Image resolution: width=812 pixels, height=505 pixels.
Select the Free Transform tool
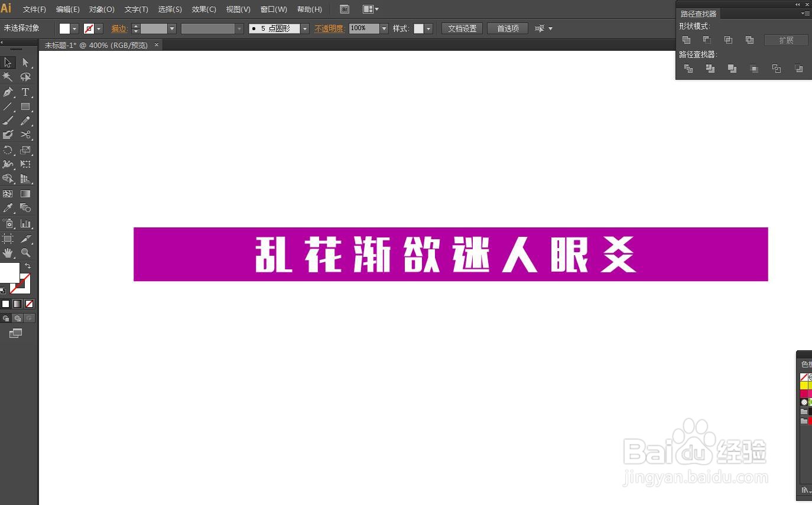(x=25, y=164)
